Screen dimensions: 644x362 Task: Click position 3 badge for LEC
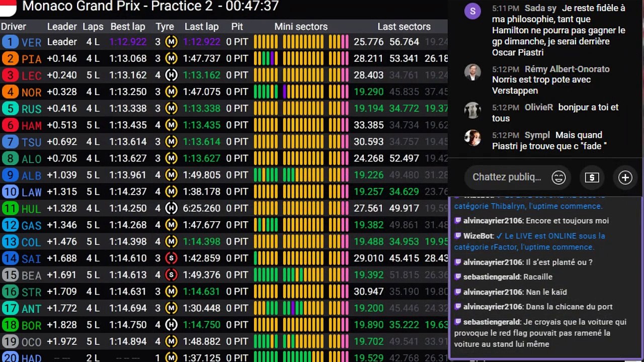point(10,75)
